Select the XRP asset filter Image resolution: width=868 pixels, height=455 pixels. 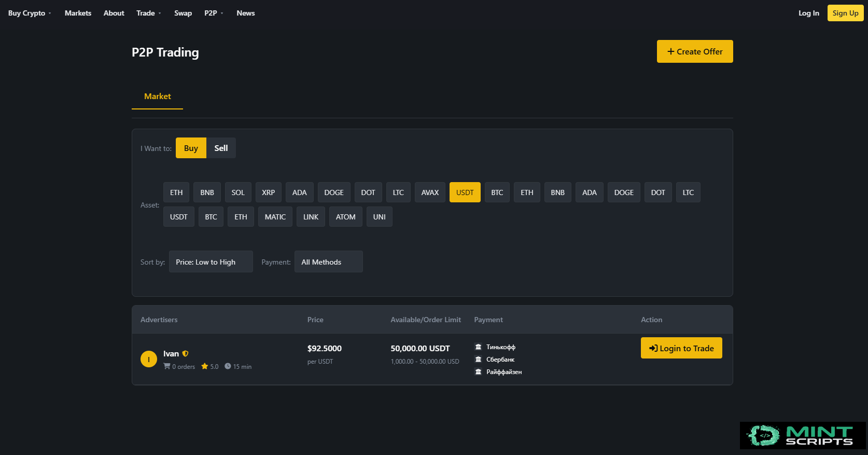point(269,192)
